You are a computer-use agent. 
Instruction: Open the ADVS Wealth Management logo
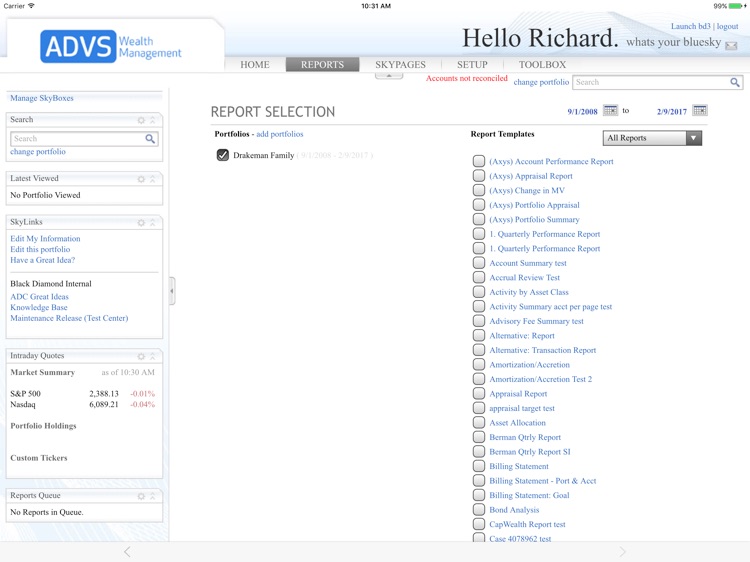pos(111,46)
